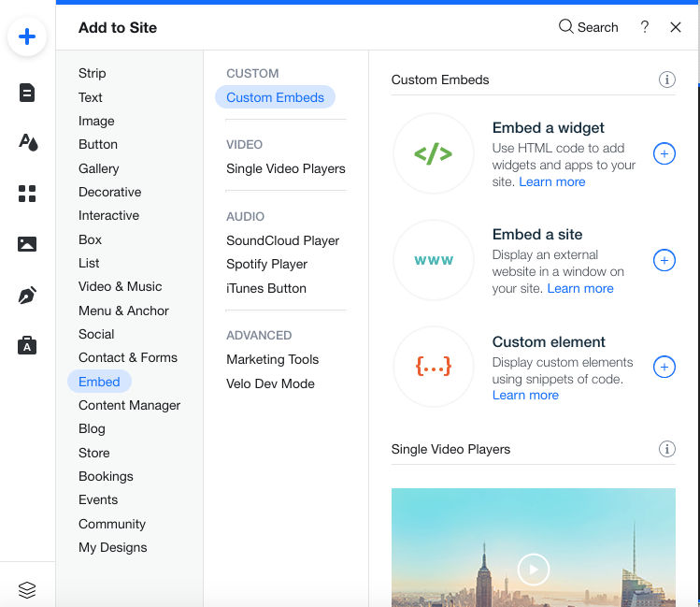Add Embed a widget with its plus button
The image size is (700, 607).
point(664,153)
